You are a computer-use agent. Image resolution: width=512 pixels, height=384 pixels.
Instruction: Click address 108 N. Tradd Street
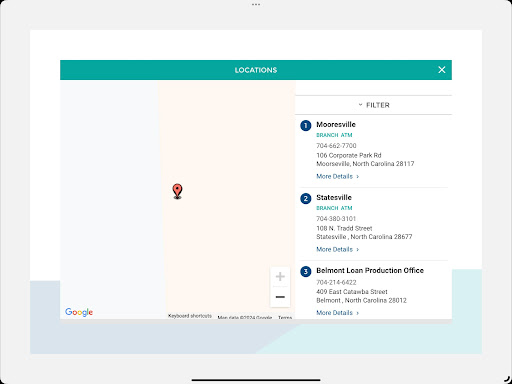(344, 228)
